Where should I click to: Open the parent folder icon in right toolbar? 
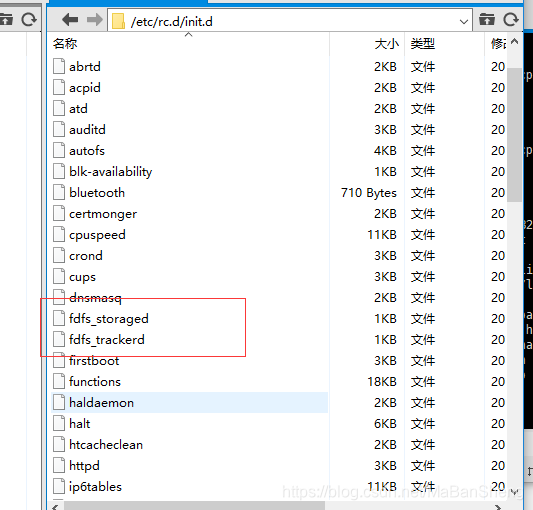point(487,20)
